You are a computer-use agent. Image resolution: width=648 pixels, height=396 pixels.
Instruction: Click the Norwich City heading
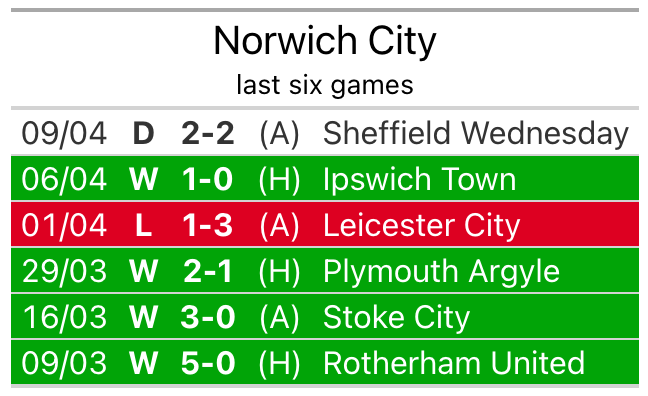tap(325, 41)
